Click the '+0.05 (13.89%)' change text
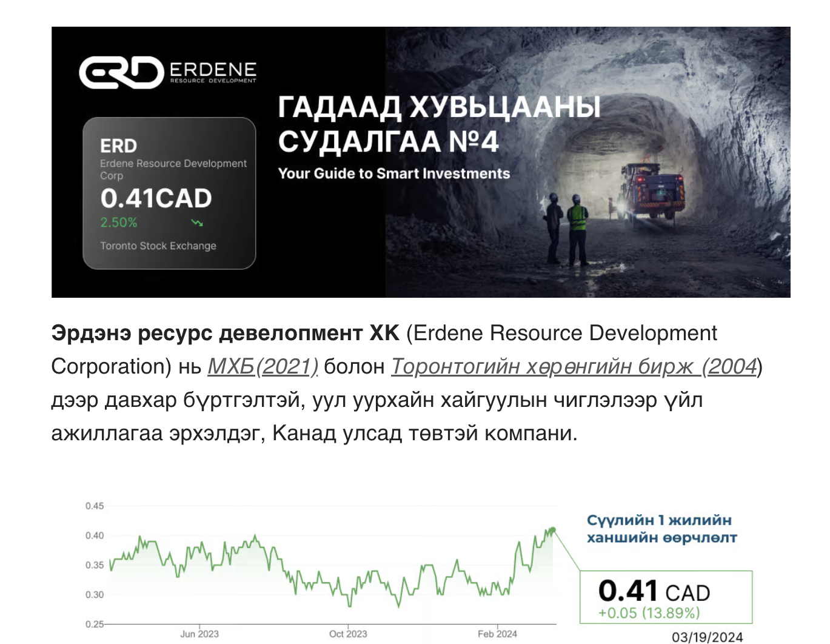 (649, 613)
